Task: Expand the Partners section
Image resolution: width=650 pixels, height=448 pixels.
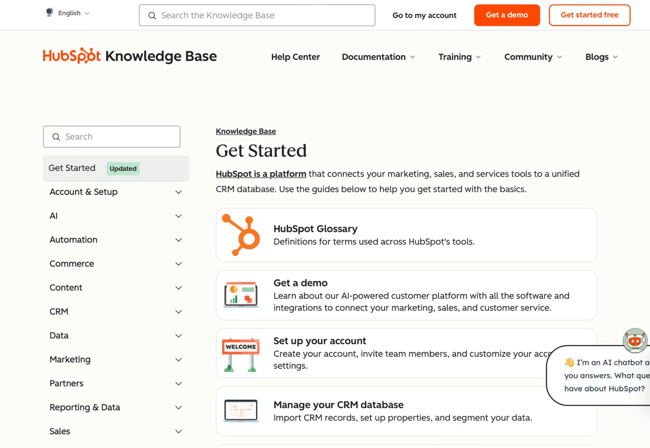Action: pyautogui.click(x=116, y=383)
